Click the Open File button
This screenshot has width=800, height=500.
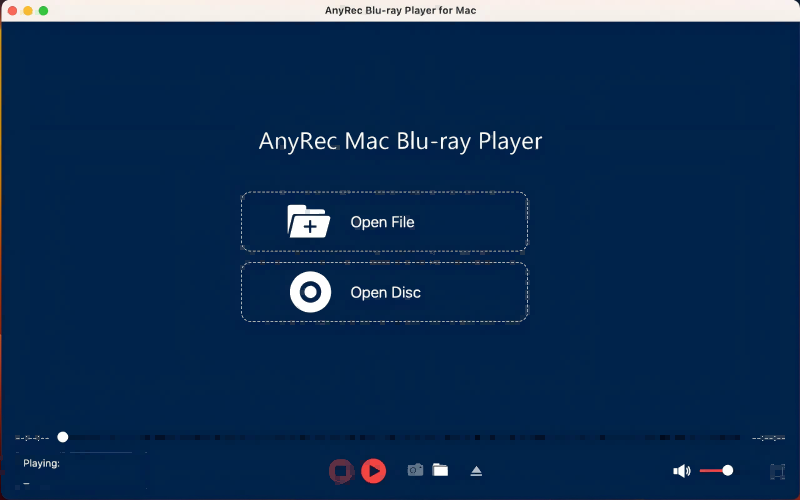point(384,222)
